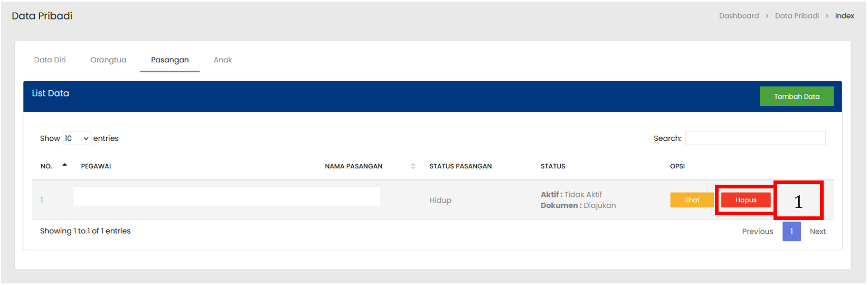The height and width of the screenshot is (285, 868).
Task: Go to the Anak tab
Action: click(223, 60)
